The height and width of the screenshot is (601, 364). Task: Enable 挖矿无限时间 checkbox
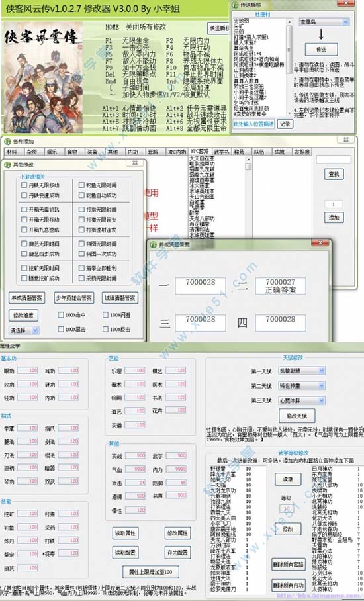24,268
